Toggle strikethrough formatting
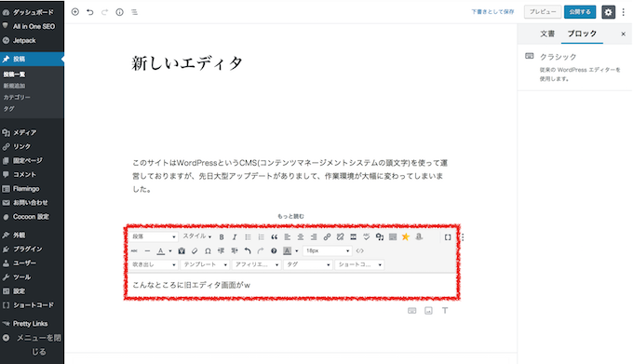This screenshot has width=633, height=364. [134, 251]
